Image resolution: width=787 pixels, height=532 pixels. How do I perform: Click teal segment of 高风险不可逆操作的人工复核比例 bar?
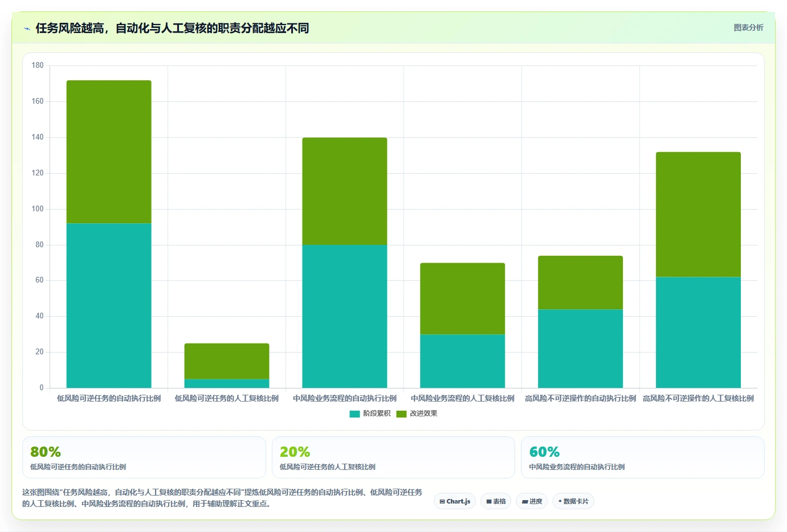pyautogui.click(x=699, y=333)
